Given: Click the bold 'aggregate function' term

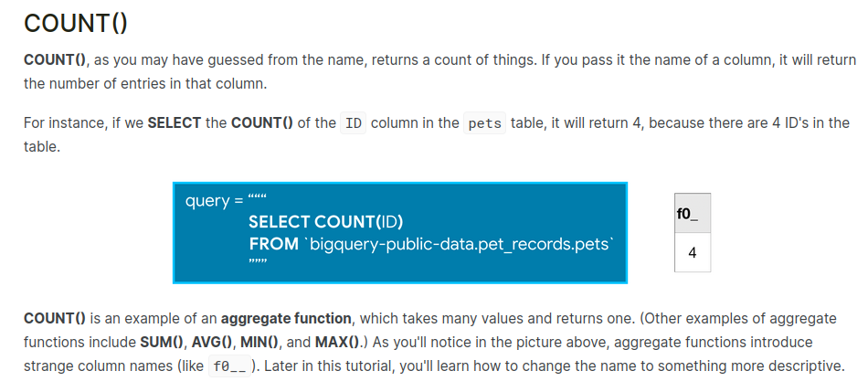Looking at the screenshot, I should click(x=286, y=319).
